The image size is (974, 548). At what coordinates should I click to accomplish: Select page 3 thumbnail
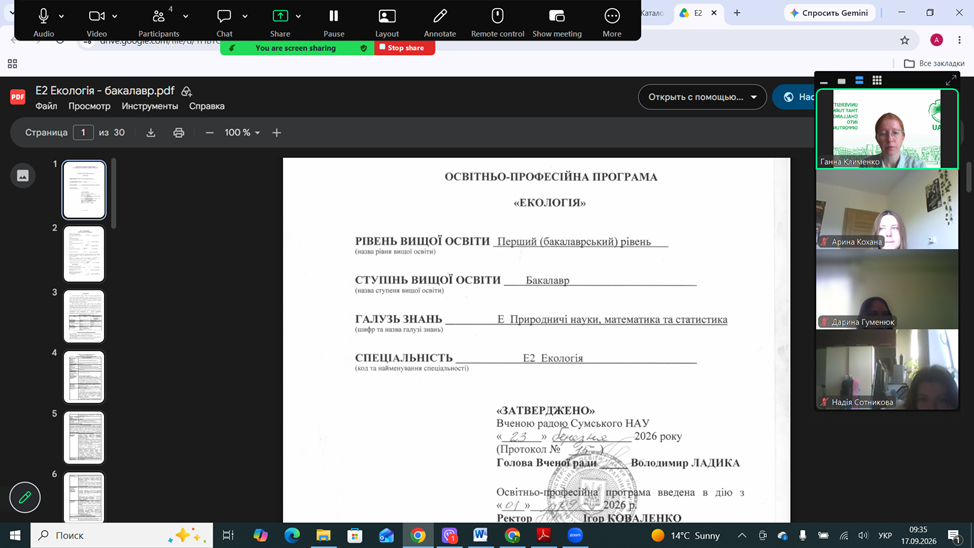tap(84, 316)
